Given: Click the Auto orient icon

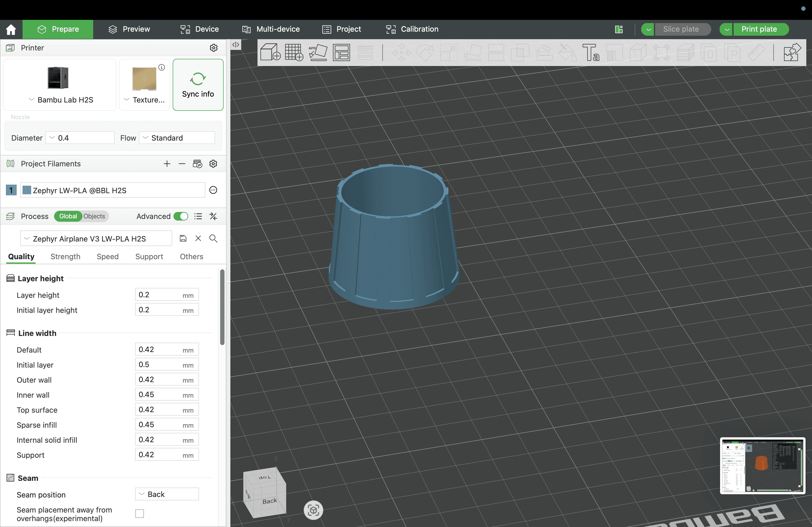Looking at the screenshot, I should (x=318, y=53).
